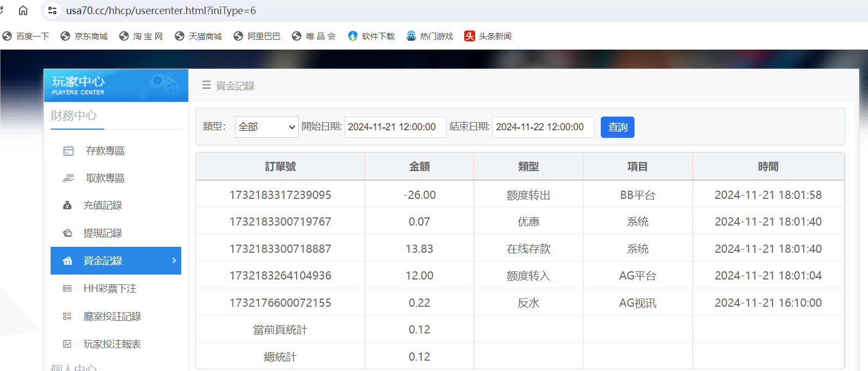Toggle the hamburger menu beside 資金記錄
The image size is (868, 371).
tap(206, 86)
